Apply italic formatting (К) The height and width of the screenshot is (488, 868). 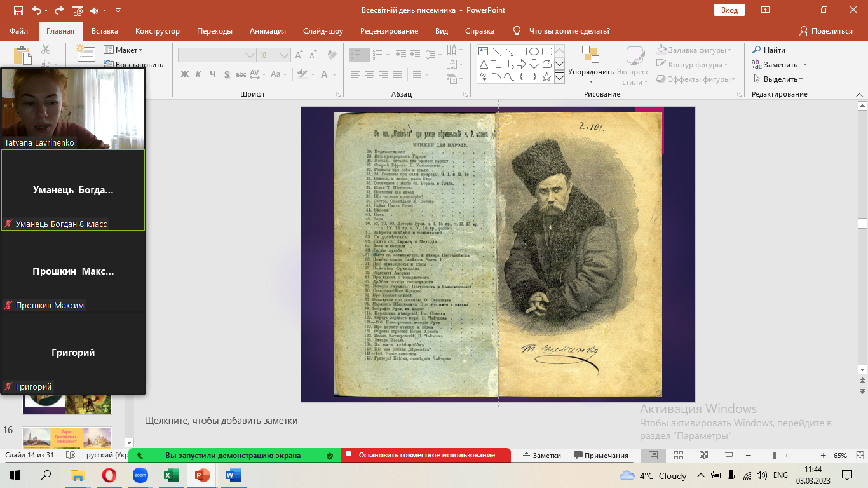(198, 74)
